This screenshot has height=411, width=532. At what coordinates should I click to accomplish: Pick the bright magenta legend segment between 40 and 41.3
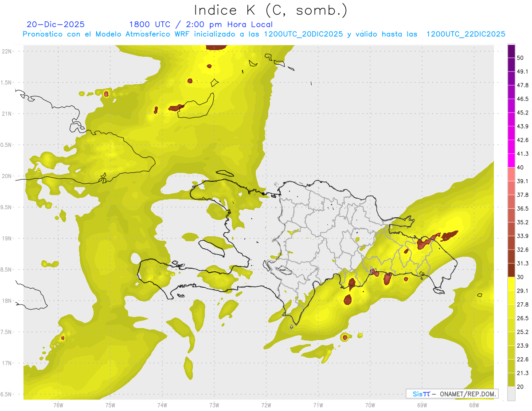pyautogui.click(x=511, y=161)
